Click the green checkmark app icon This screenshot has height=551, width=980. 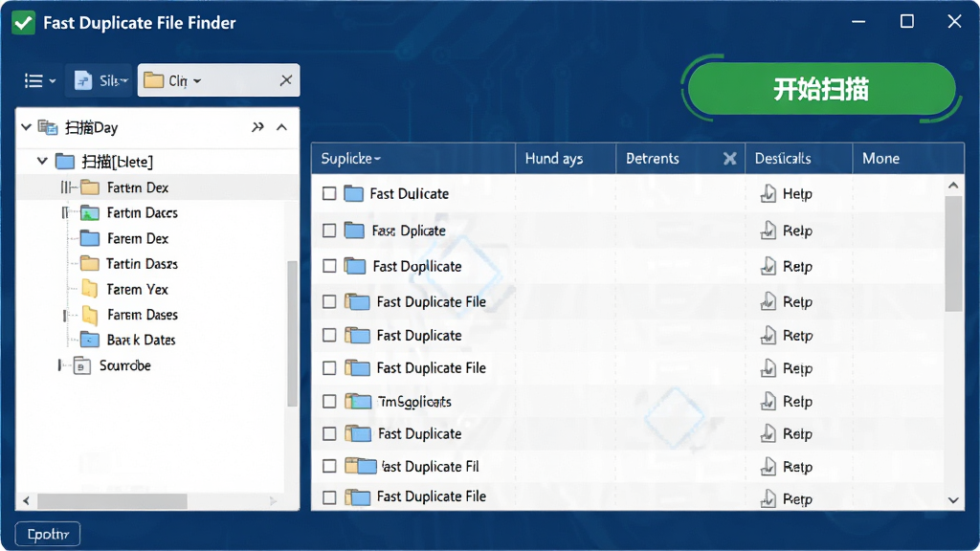click(x=24, y=23)
